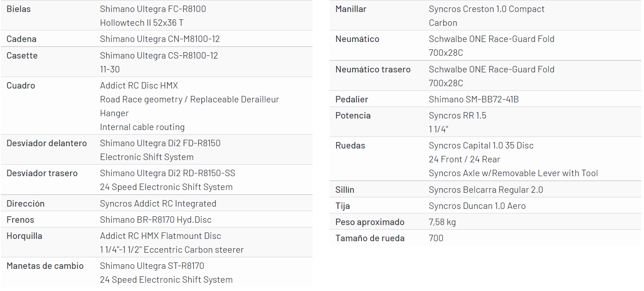Click the 7,58 kg weight value
Image resolution: width=644 pixels, height=291 pixels.
[442, 222]
